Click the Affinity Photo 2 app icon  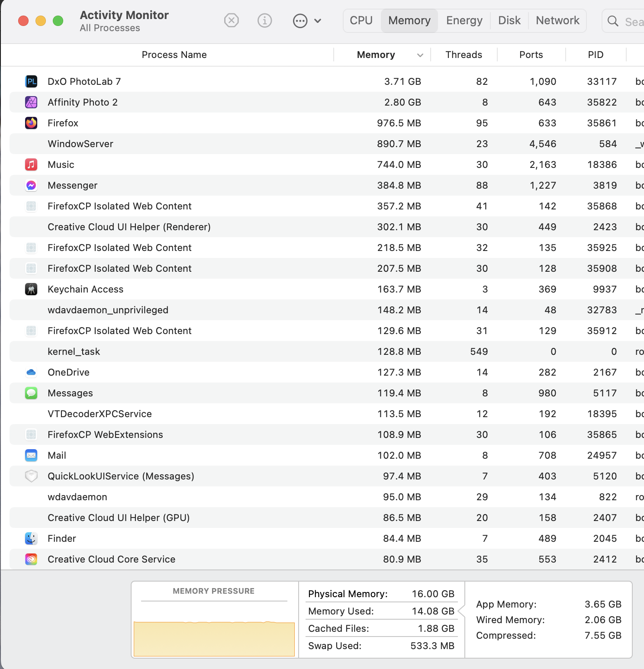click(x=31, y=102)
